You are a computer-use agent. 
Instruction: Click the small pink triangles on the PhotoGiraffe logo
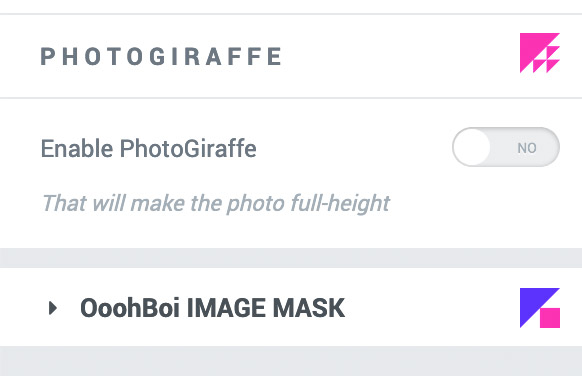(546, 59)
